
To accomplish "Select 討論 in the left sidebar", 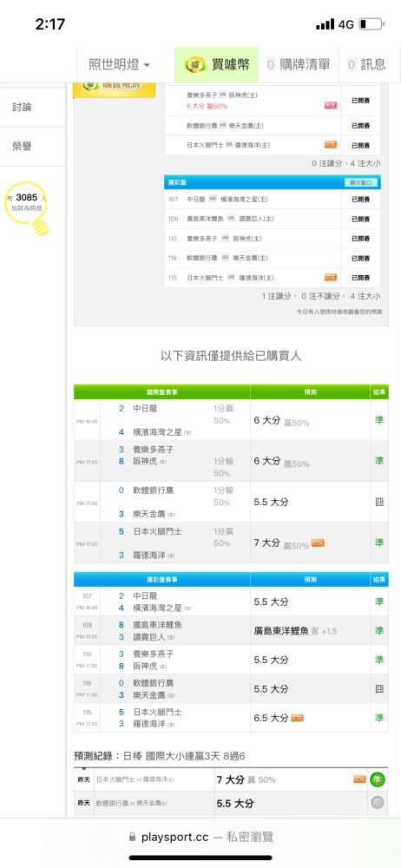I will click(23, 107).
